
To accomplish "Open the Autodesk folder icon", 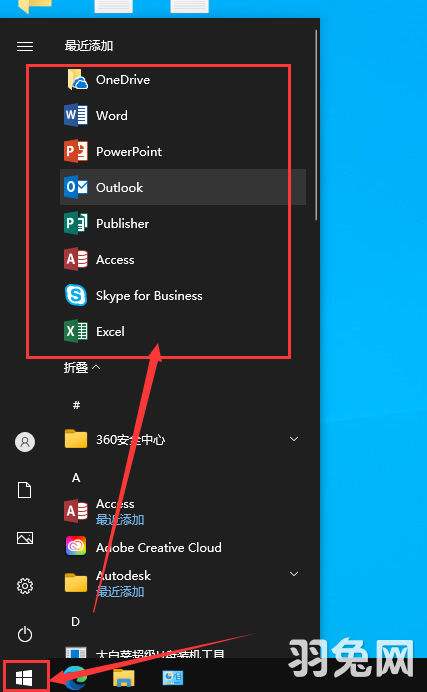I will (x=76, y=583).
